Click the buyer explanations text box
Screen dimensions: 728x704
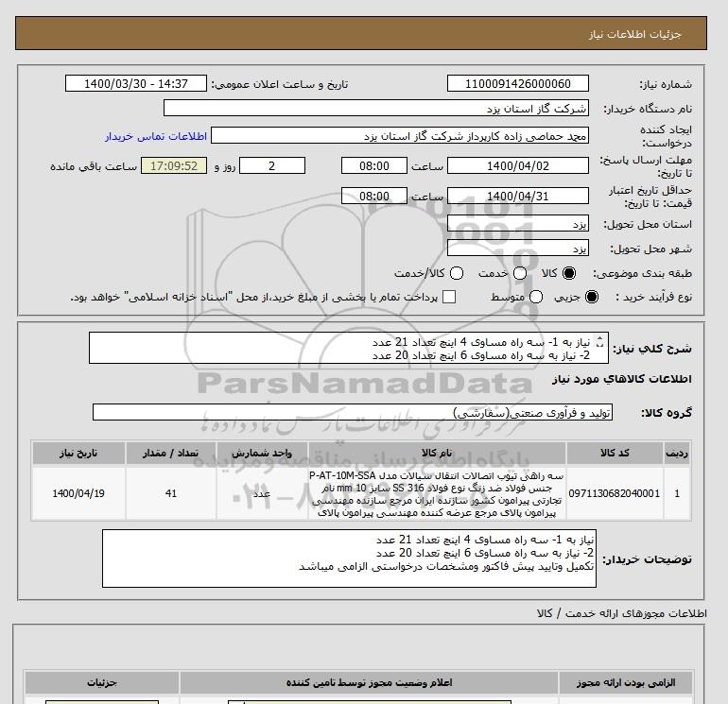[349, 558]
